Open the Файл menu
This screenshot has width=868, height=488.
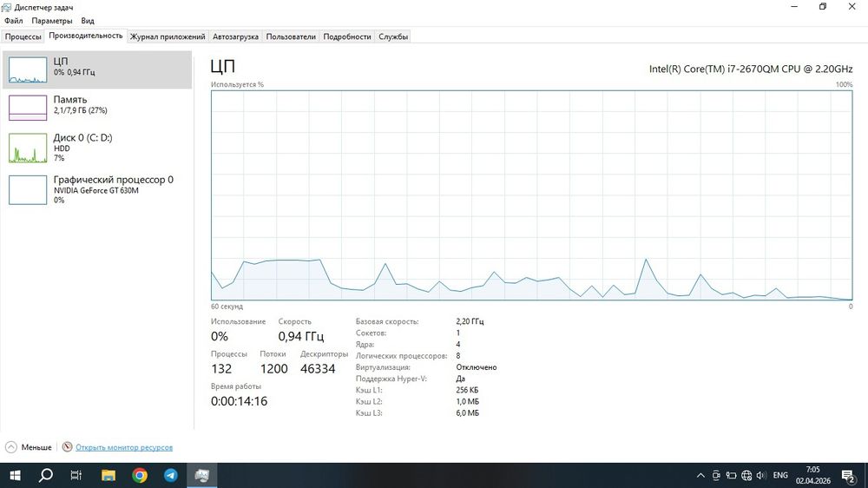click(x=13, y=21)
